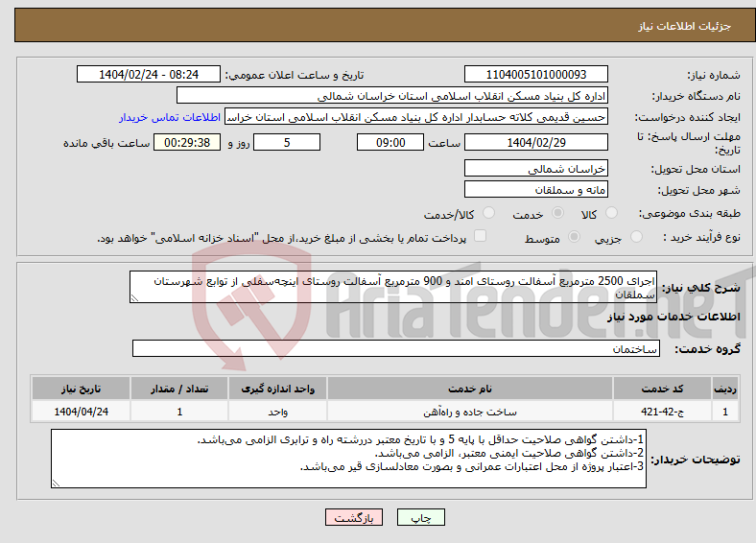
Task: Click the طبقه بندی موضوعی label
Action: [x=690, y=213]
